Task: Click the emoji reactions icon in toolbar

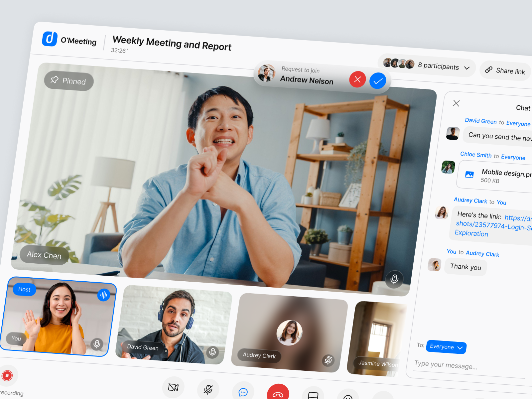Action: coord(348,396)
